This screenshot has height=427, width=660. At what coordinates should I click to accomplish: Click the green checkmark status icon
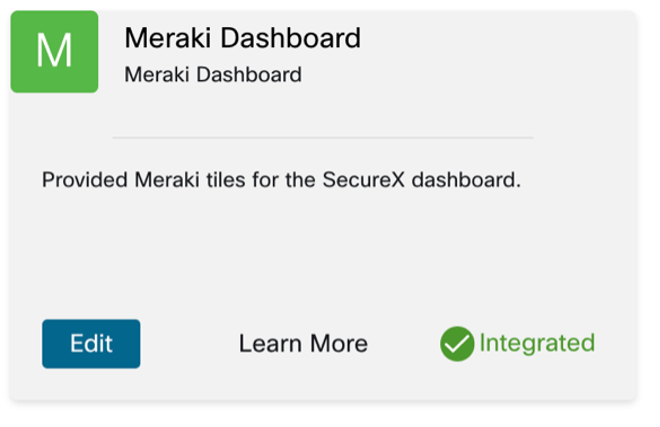point(456,344)
